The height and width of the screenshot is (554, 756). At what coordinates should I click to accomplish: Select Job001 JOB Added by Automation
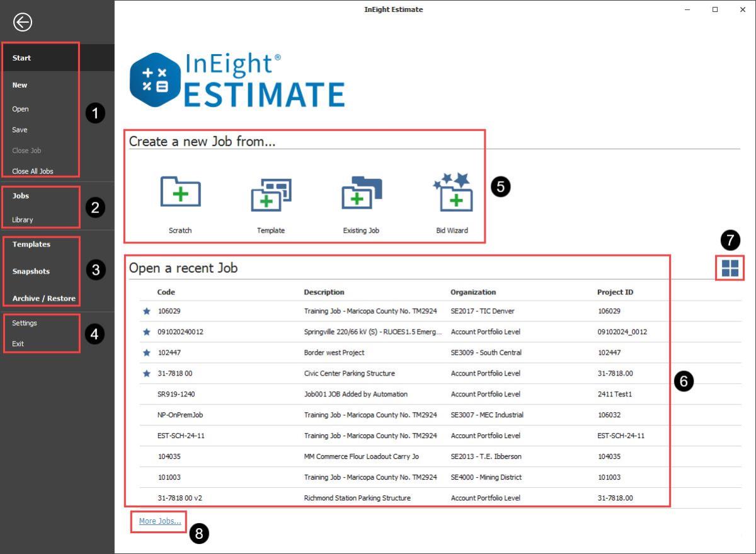point(355,395)
